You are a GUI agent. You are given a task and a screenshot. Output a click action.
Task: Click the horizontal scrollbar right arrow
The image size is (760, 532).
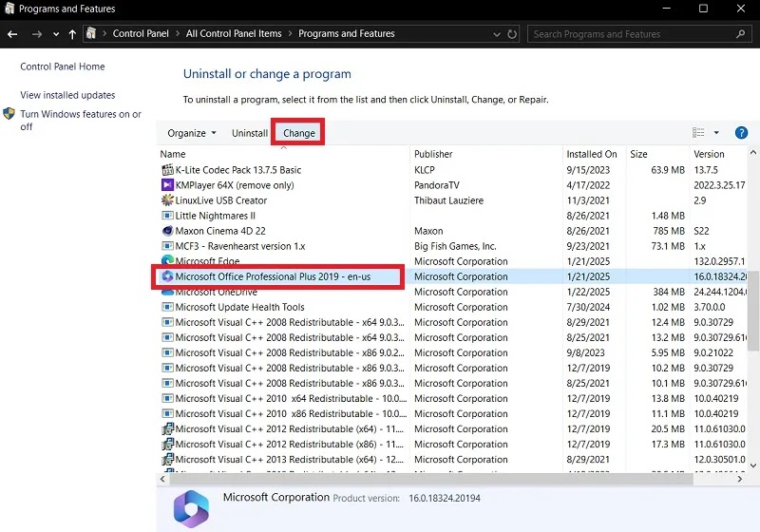click(740, 479)
